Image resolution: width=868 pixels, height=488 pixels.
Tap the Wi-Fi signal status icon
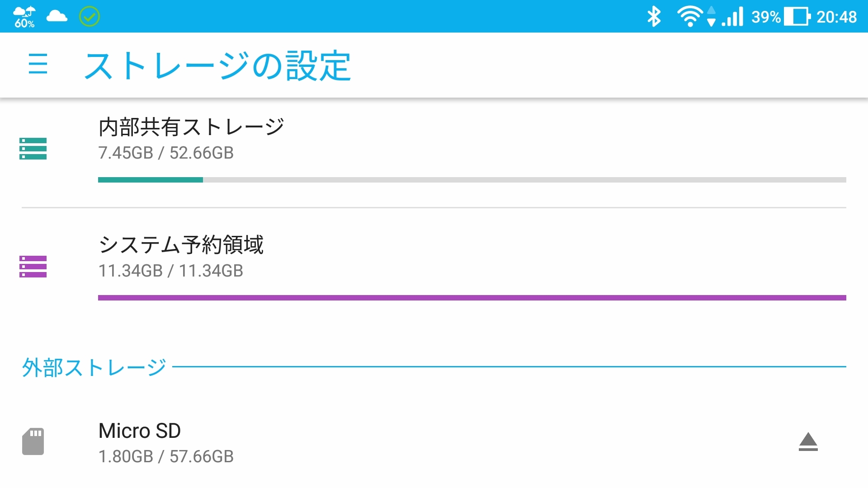click(689, 17)
